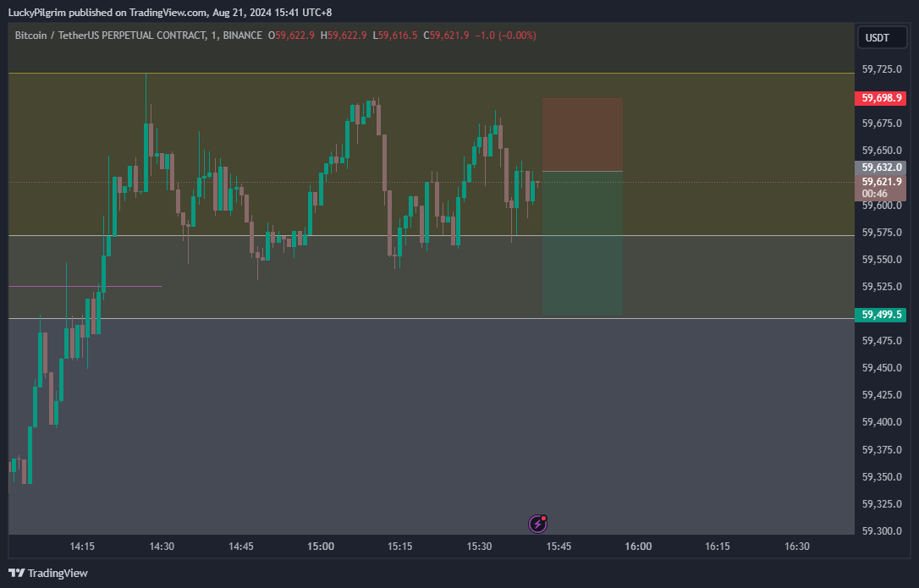The width and height of the screenshot is (919, 588).
Task: Click the open value O59,622.9
Action: [x=291, y=36]
